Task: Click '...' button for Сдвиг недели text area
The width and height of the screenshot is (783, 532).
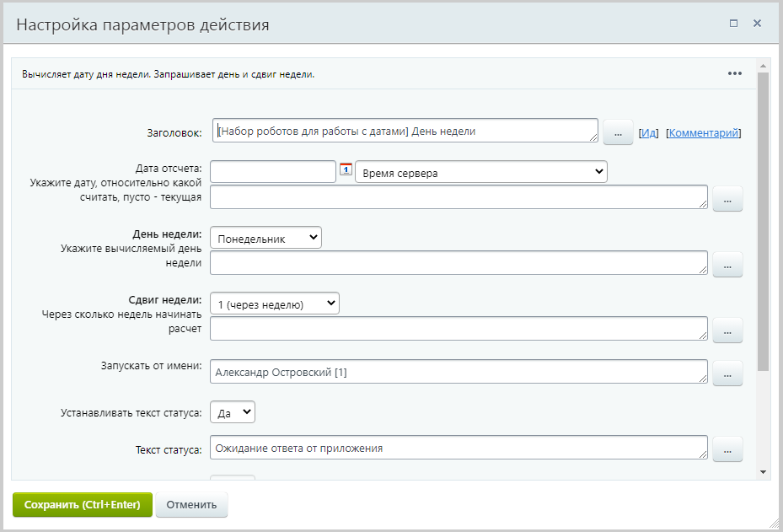Action: click(727, 330)
